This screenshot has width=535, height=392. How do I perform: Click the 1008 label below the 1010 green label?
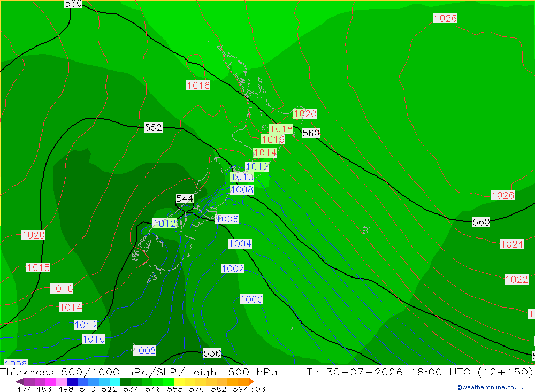click(242, 190)
